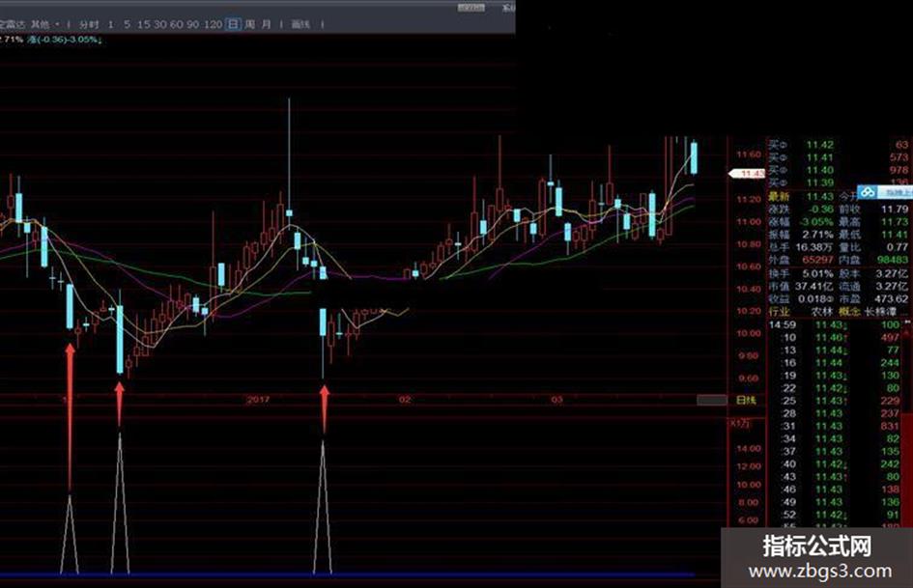
Task: Click the 14:59 tick trade row
Action: tap(836, 324)
